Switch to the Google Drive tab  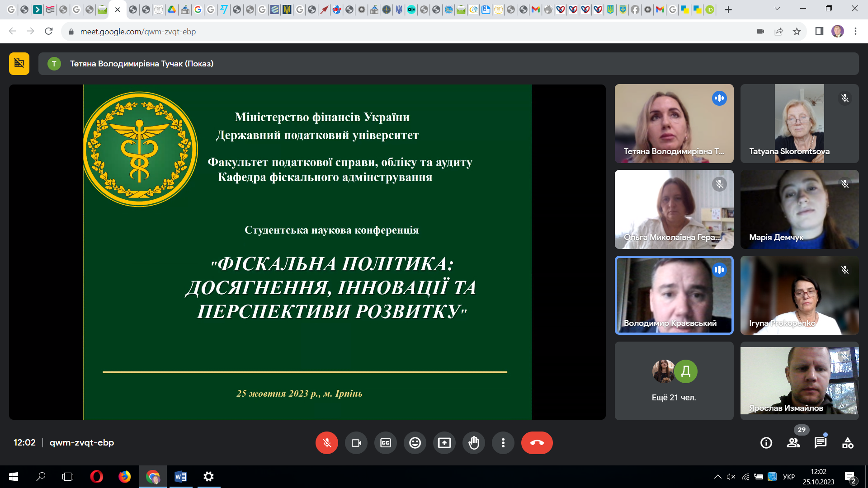172,9
